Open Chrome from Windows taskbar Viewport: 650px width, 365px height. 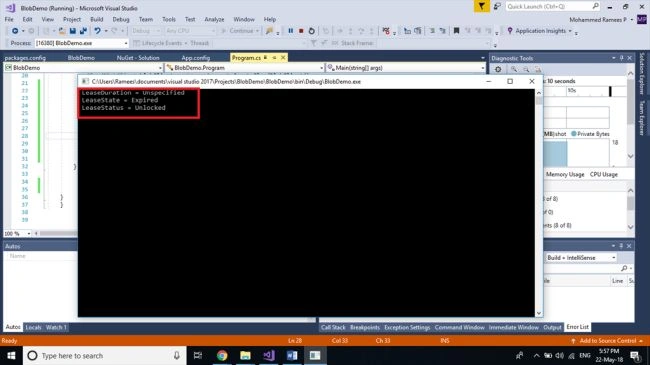(222, 355)
